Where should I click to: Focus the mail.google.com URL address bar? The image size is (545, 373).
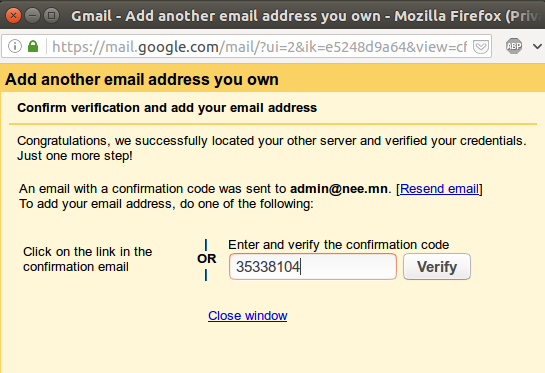(259, 47)
